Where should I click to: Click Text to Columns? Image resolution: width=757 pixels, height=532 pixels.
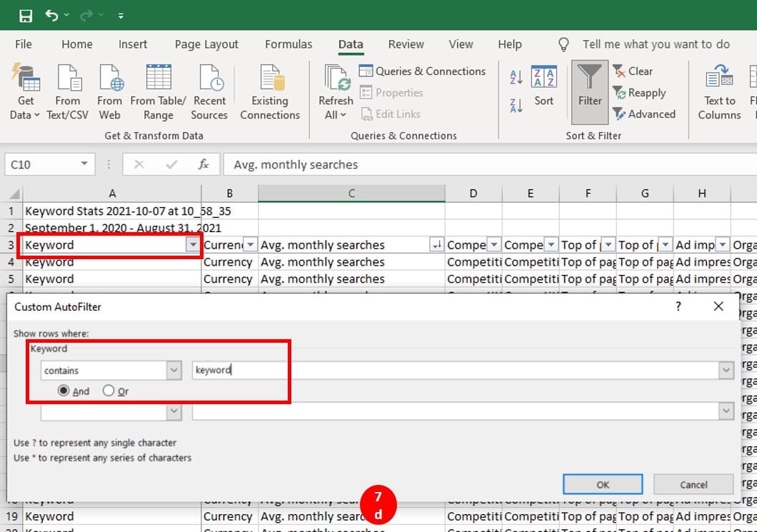(x=719, y=91)
